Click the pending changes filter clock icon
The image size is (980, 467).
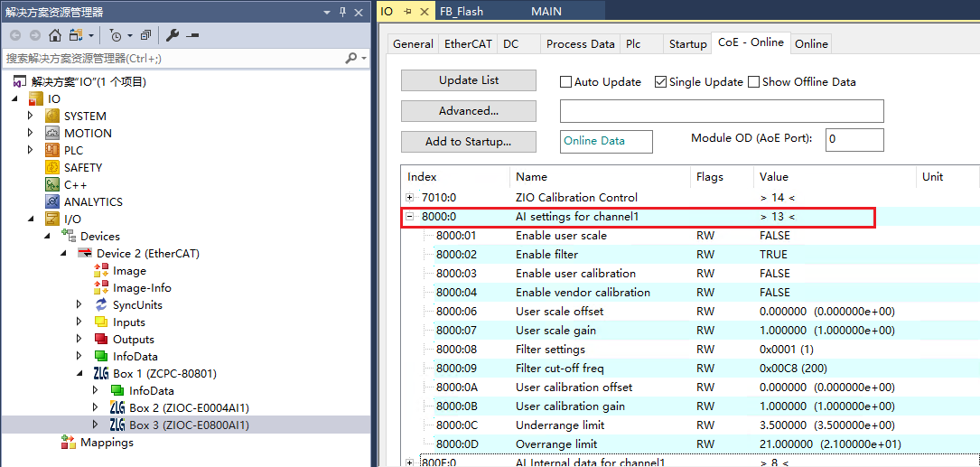(117, 35)
